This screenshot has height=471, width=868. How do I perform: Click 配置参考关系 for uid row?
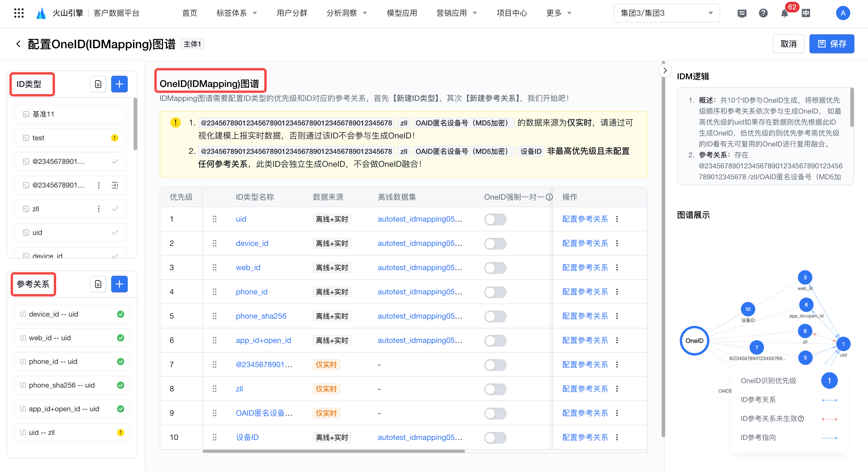tap(585, 219)
